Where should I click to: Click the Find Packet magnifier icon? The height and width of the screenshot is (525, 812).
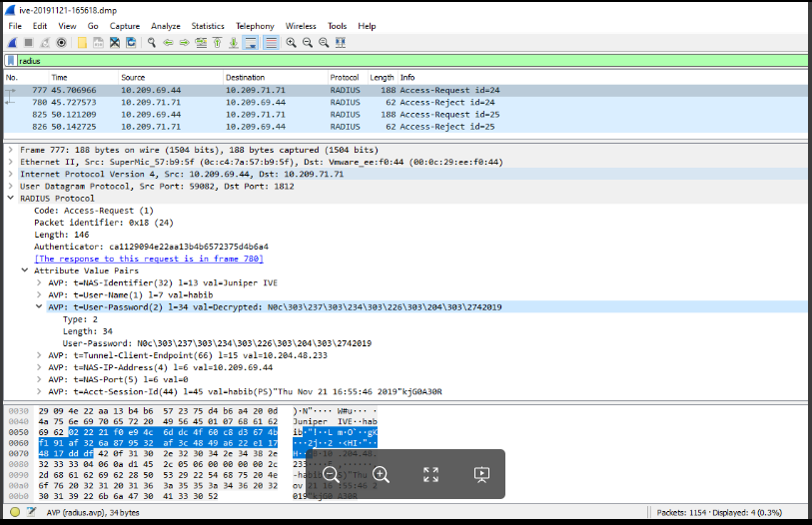pyautogui.click(x=151, y=43)
